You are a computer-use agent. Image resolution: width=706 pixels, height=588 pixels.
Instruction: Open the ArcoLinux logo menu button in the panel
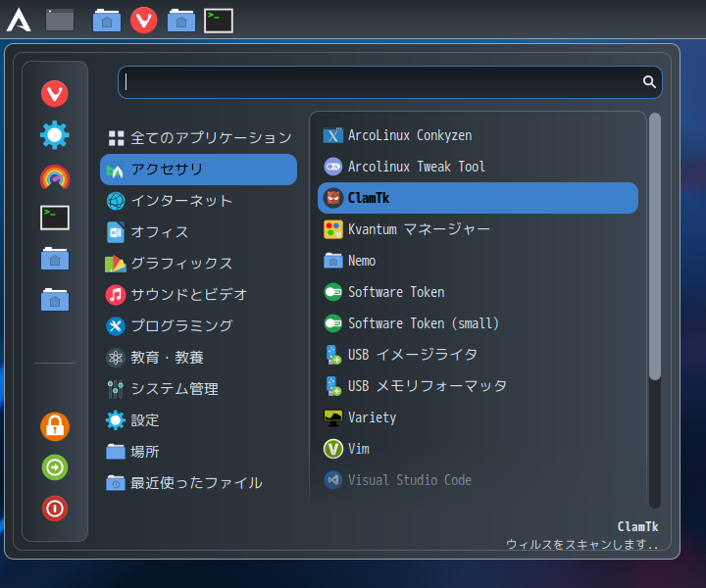[19, 21]
